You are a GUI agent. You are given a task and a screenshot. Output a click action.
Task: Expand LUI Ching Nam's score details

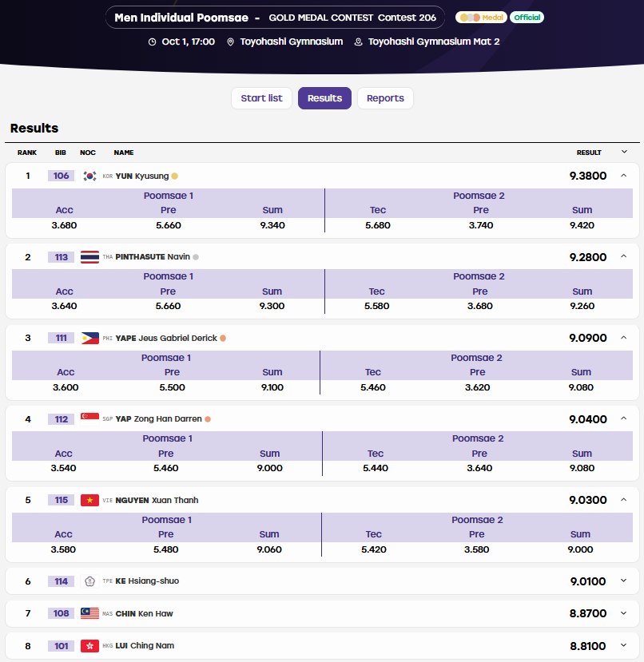coord(624,645)
